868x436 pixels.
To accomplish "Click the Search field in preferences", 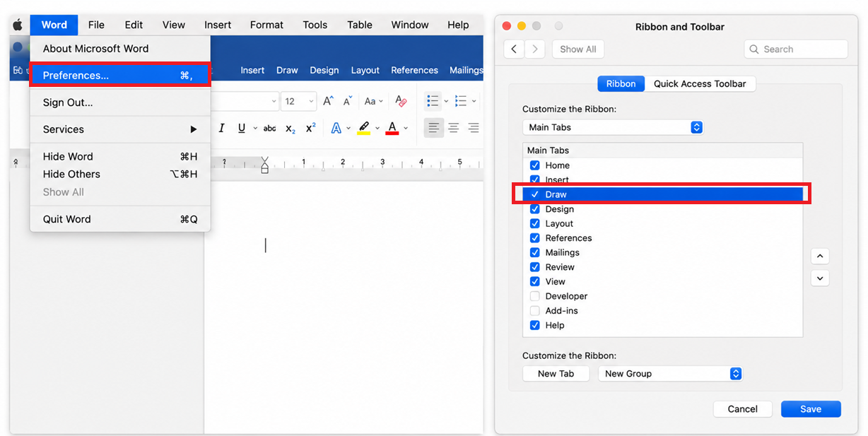I will tap(796, 49).
